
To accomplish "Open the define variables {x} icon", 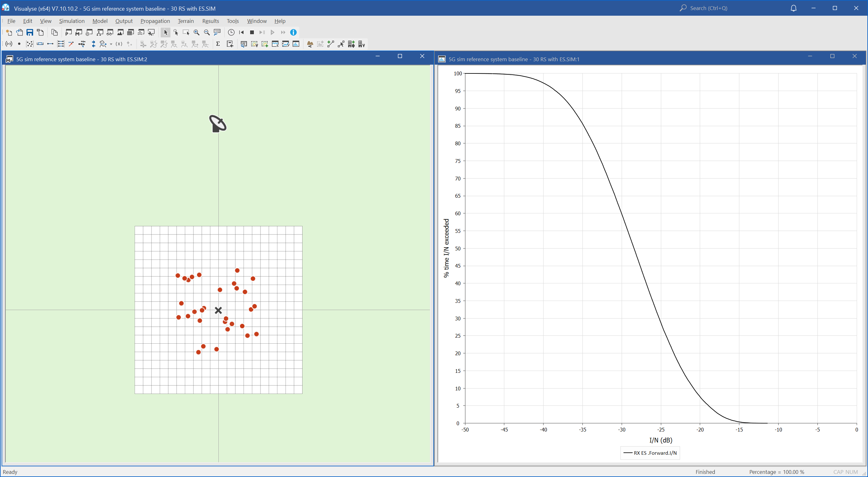I will 119,44.
